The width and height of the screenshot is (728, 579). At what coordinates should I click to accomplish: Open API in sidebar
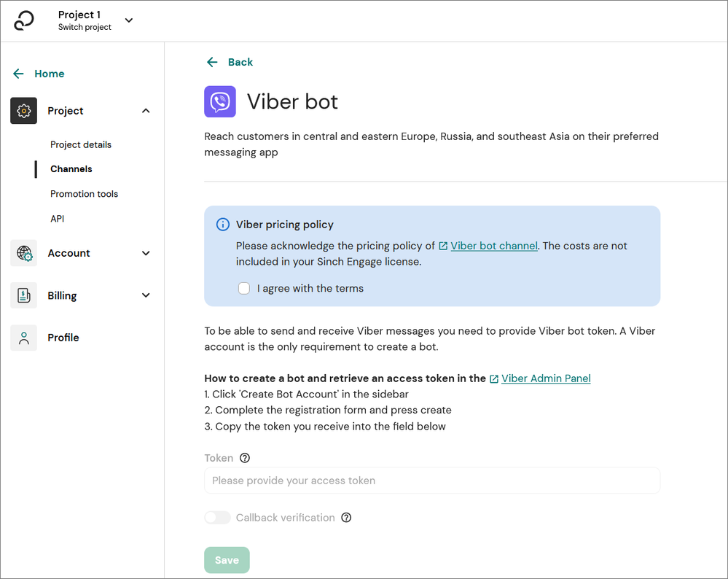point(57,219)
